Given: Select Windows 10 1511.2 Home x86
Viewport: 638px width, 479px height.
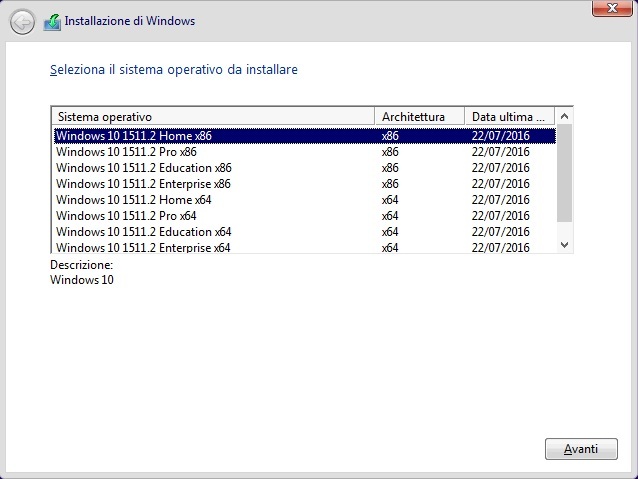Looking at the screenshot, I should pyautogui.click(x=305, y=136).
